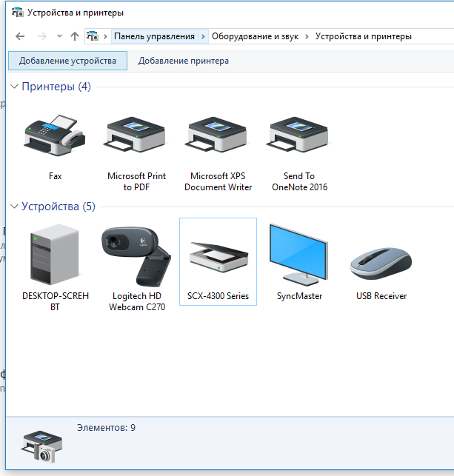This screenshot has width=454, height=476.
Task: Open the recent locations dropdown arrow
Action: pos(59,36)
